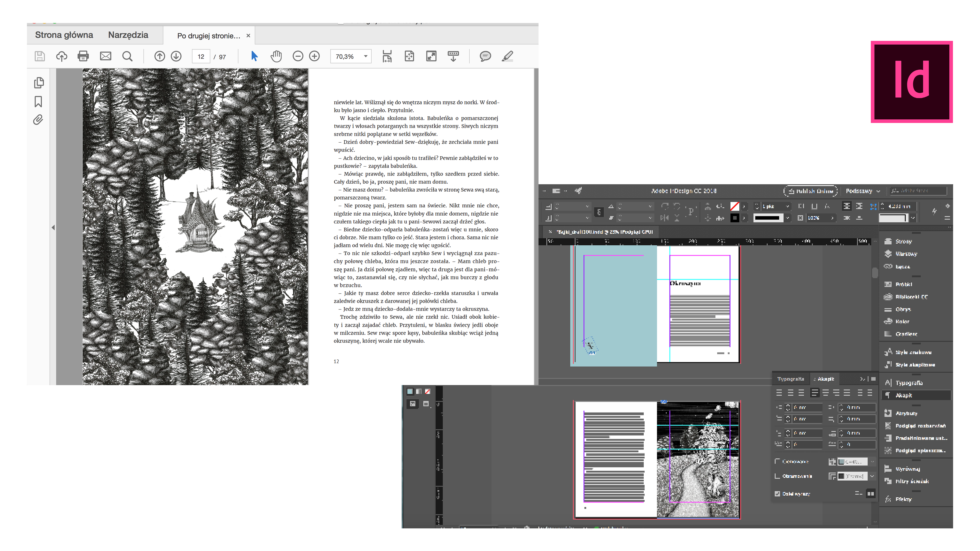
Task: Collapse Acrobat left pane with arrow
Action: 53,227
